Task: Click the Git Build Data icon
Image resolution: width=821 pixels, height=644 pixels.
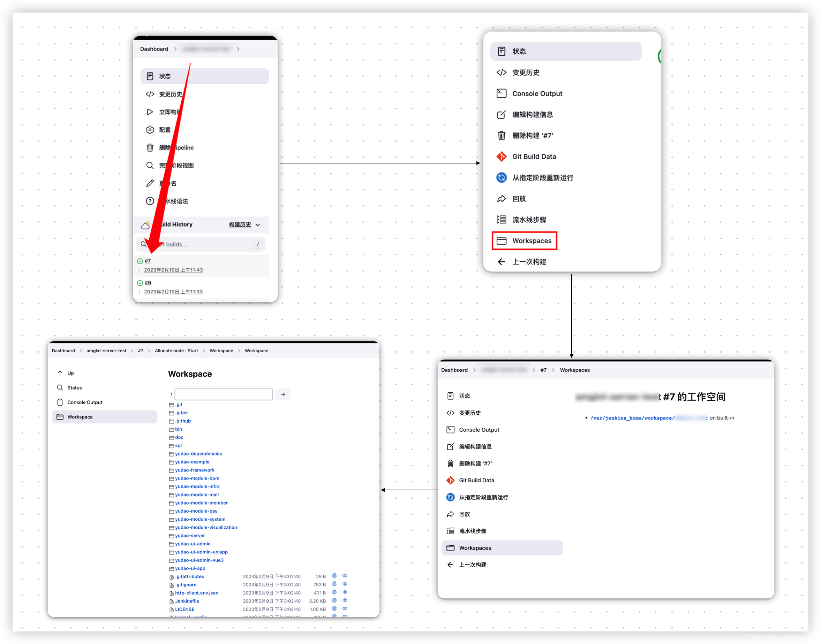Action: coord(502,155)
